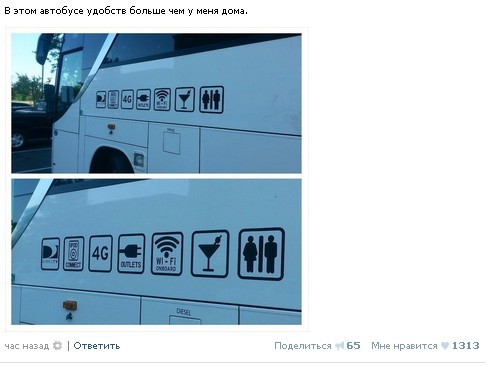This screenshot has height=366, width=498.
Task: Click the like count 1313
Action: point(465,346)
